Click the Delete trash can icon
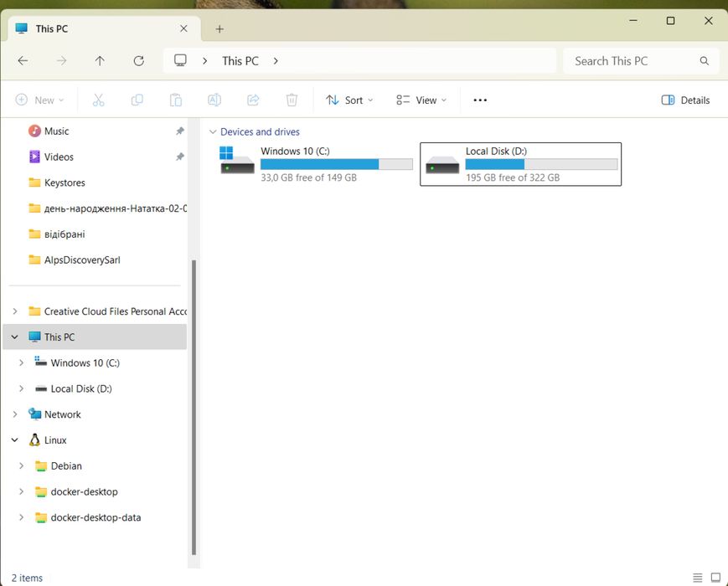 (292, 100)
